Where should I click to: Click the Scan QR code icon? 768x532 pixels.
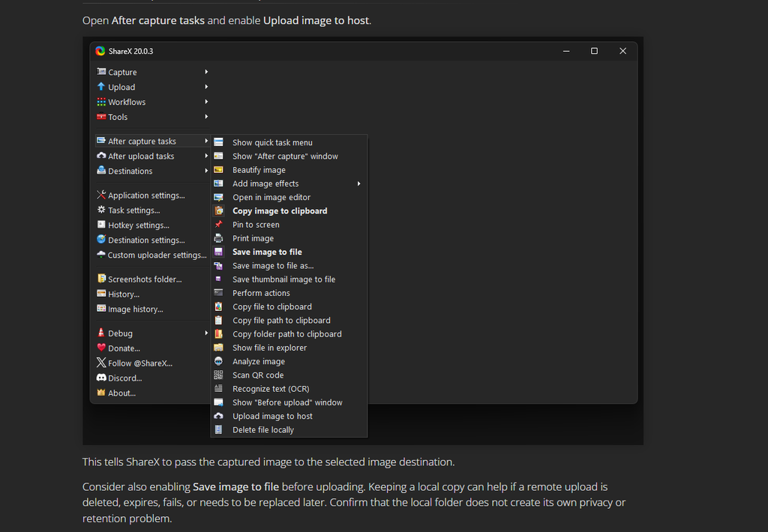(x=218, y=375)
